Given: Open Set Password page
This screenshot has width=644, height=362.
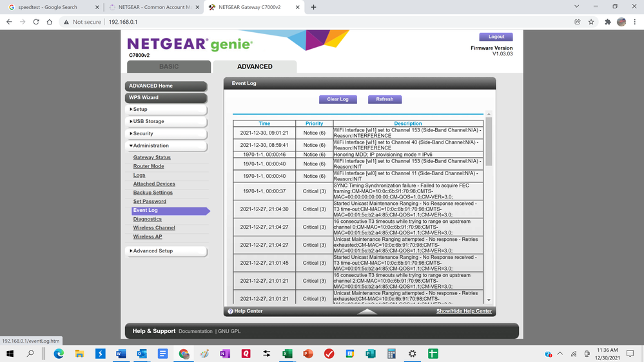Looking at the screenshot, I should (x=150, y=202).
